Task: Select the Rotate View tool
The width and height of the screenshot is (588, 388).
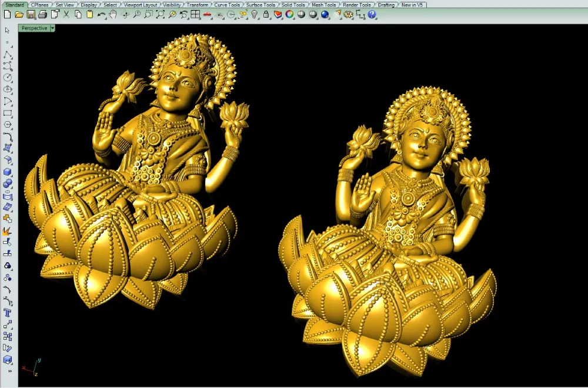Action: [125, 15]
